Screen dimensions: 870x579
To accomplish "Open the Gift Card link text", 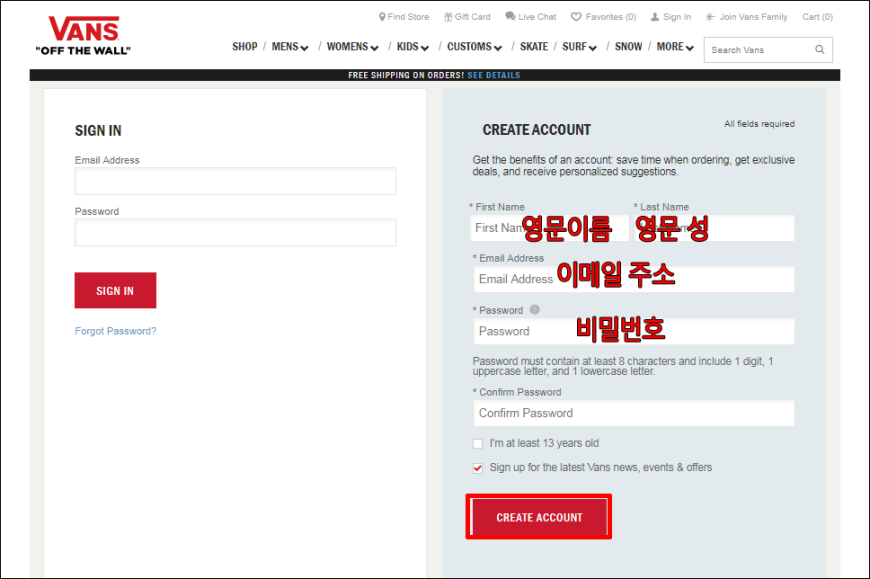I will (473, 17).
